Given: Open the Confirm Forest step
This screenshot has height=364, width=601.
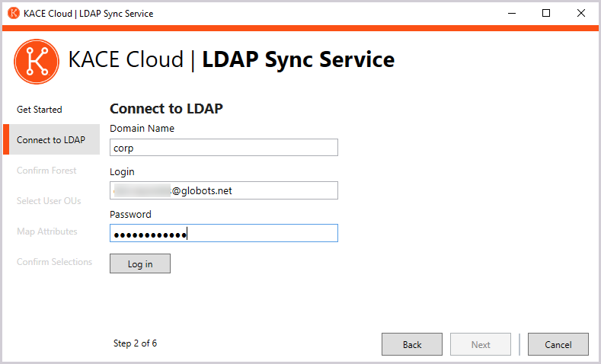Looking at the screenshot, I should tap(46, 171).
